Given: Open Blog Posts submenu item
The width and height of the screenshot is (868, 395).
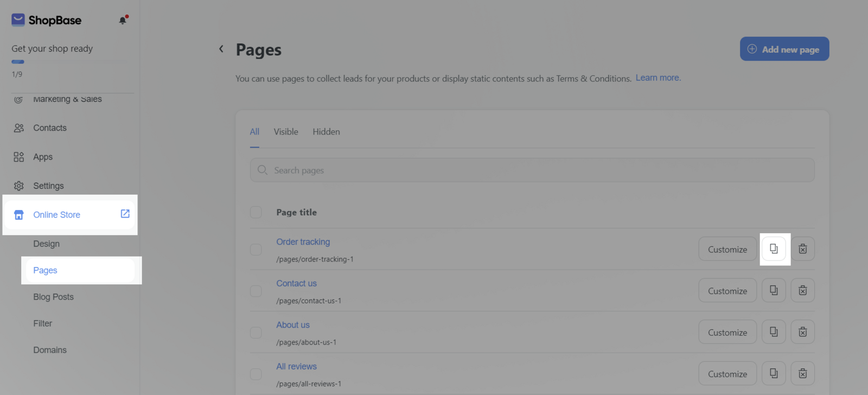Looking at the screenshot, I should point(53,297).
